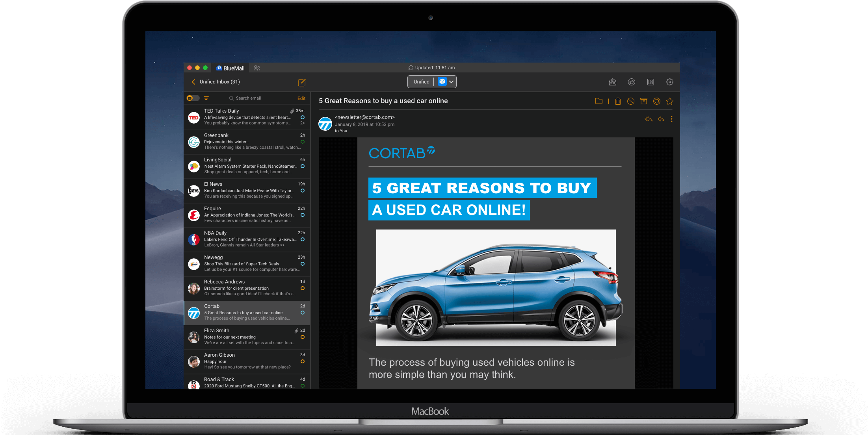The height and width of the screenshot is (435, 868).
Task: Open the LivingSocial Nest Alarm System email
Action: pyautogui.click(x=247, y=166)
